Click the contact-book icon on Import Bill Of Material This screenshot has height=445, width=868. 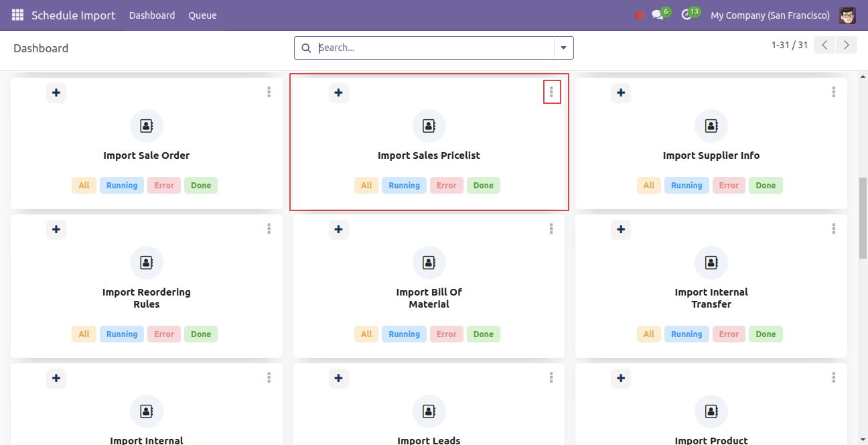(429, 263)
